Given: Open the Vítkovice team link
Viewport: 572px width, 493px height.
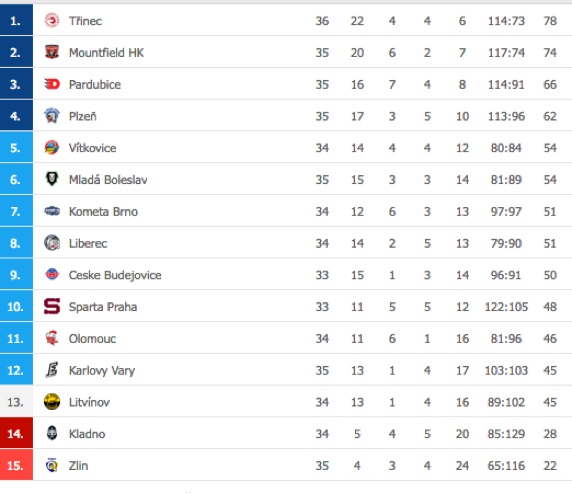Looking at the screenshot, I should point(93,148).
